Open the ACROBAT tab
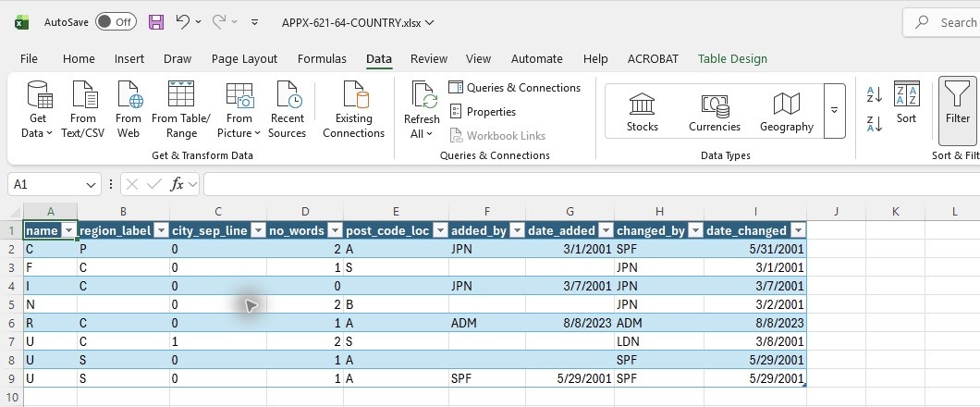Viewport: 980px width, 407px height. pos(653,59)
